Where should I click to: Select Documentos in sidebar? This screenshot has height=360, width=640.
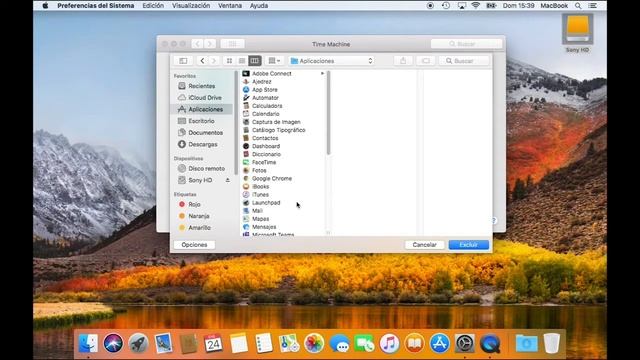(x=202, y=133)
